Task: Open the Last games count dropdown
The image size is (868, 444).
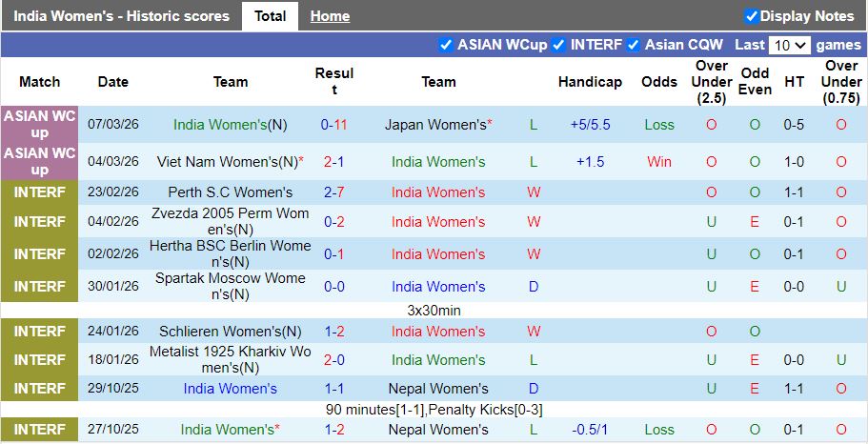Action: [790, 45]
